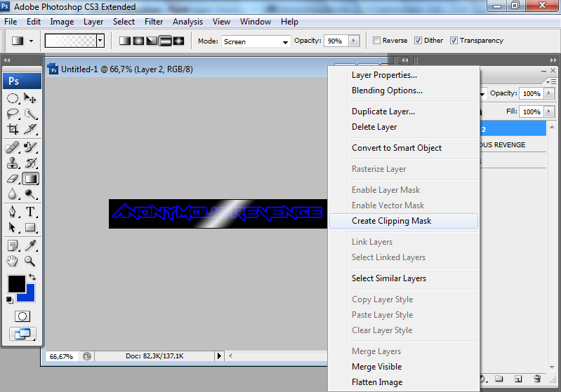Open the Image menu
561x392 pixels.
[x=62, y=22]
